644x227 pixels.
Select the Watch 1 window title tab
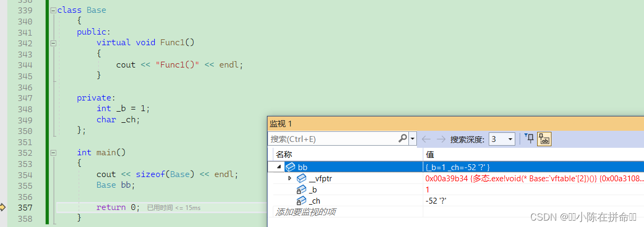(x=281, y=123)
